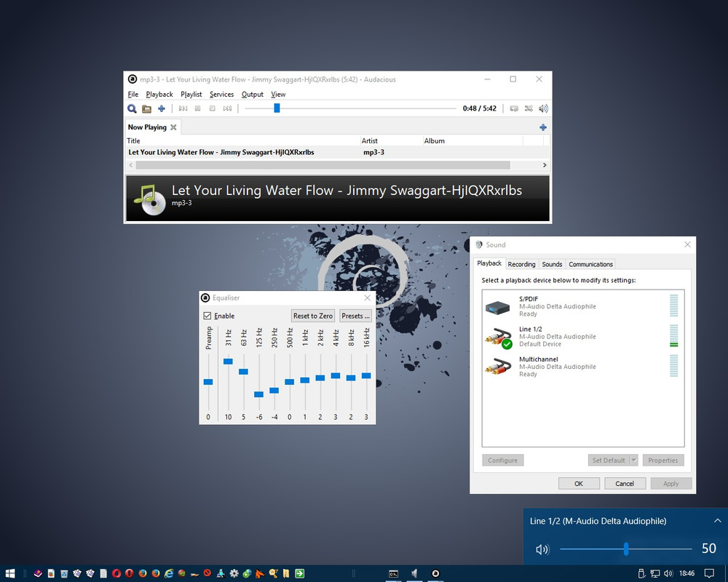Open the Playlist menu
The image size is (728, 582).
click(x=191, y=95)
